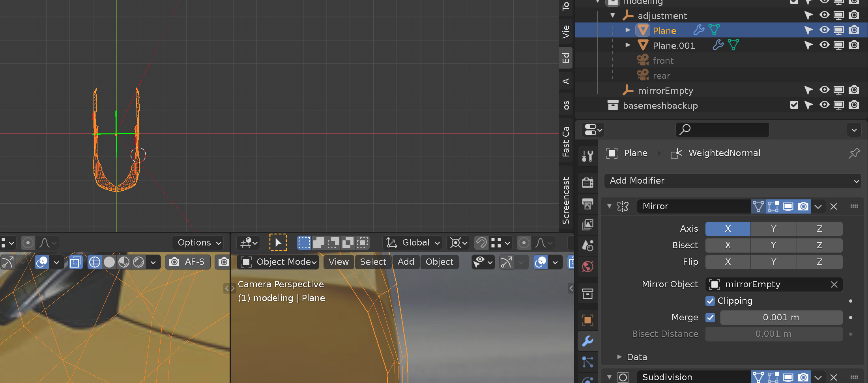This screenshot has width=868, height=383.
Task: Choose the Extend selection mode
Action: [x=318, y=242]
